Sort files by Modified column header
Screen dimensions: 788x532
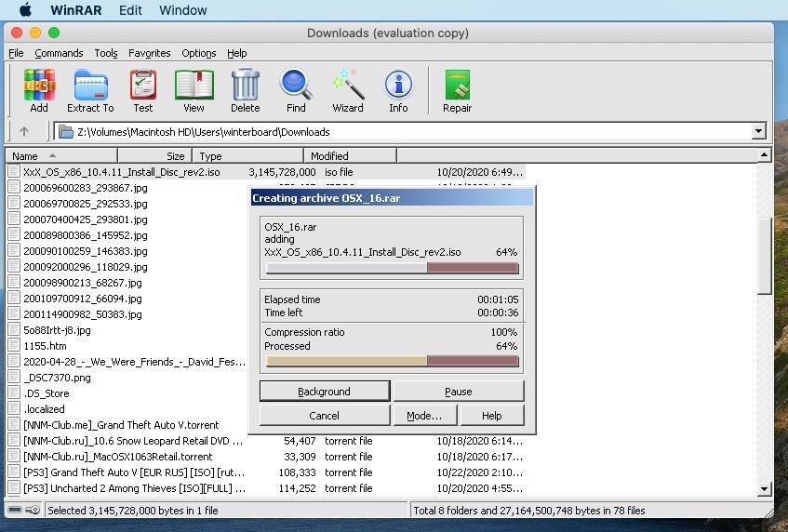[351, 155]
